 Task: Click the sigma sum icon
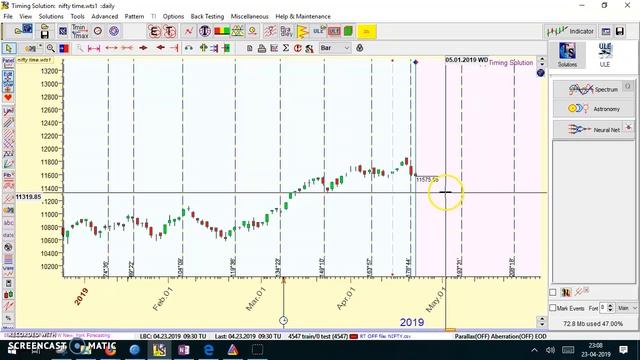point(286,48)
